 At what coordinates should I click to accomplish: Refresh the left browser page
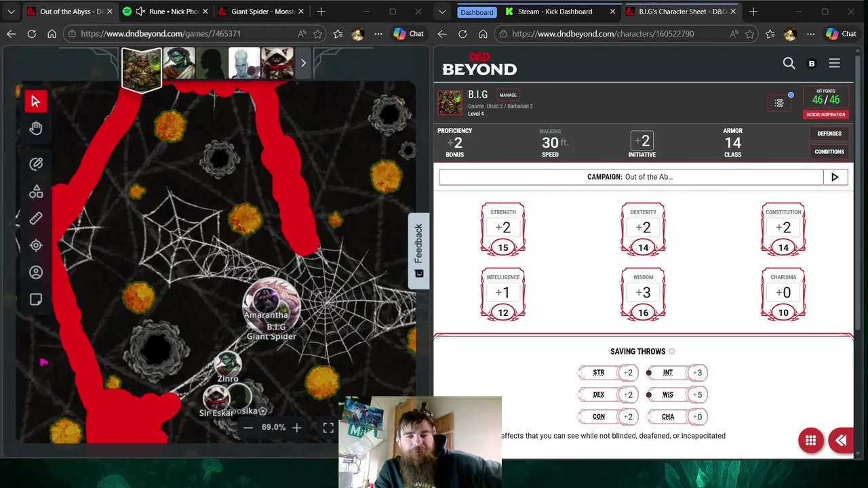31,34
